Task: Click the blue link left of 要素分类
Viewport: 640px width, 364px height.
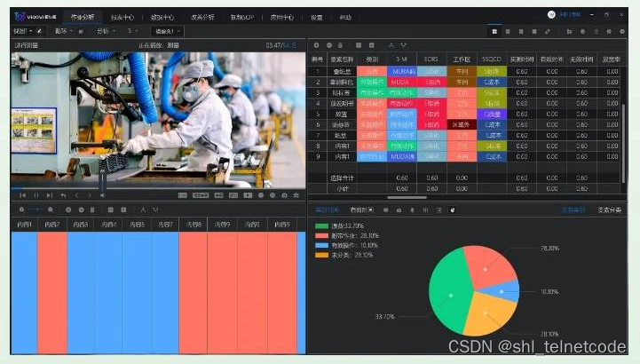Action: tap(573, 210)
